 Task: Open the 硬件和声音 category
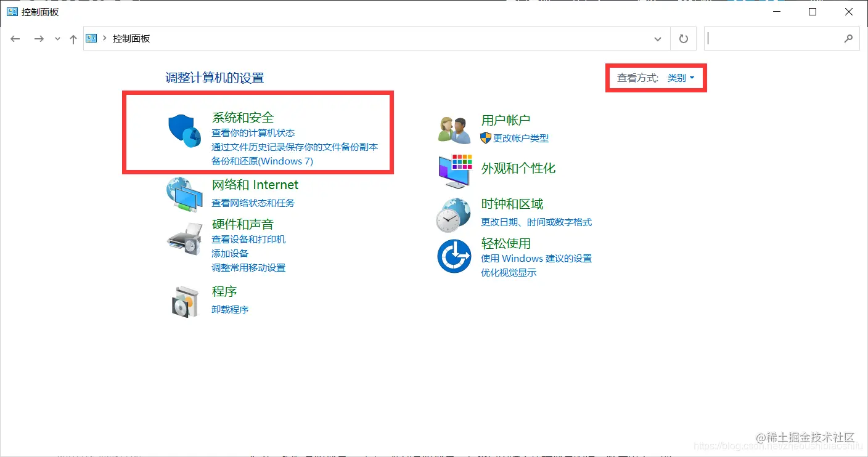point(243,224)
